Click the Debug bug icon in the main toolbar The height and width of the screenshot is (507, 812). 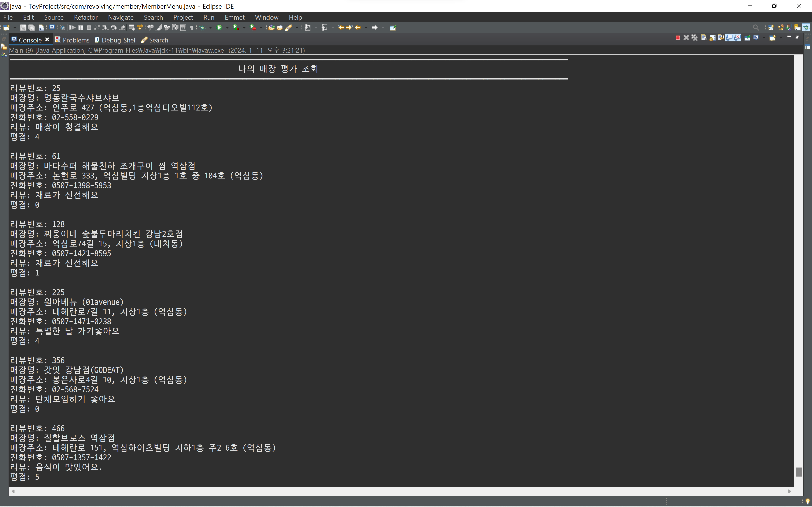202,27
